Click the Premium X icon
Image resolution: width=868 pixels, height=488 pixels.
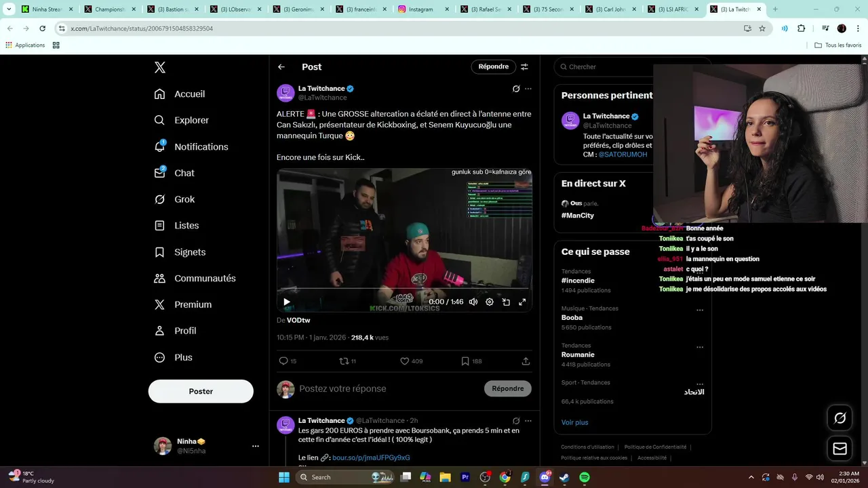(x=159, y=305)
